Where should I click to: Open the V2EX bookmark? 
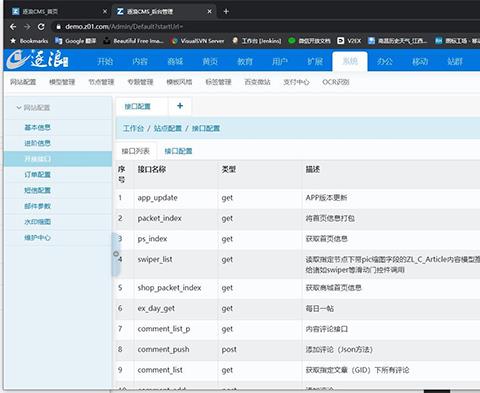click(349, 41)
